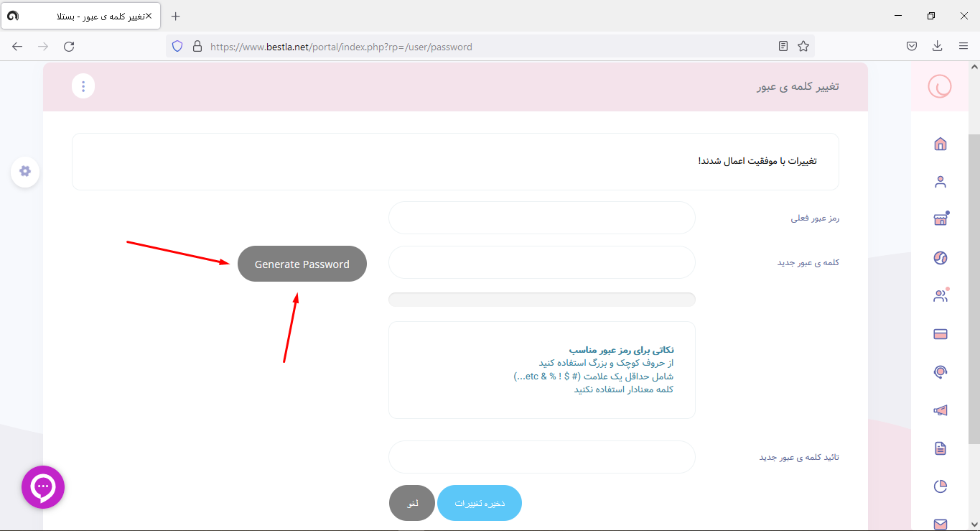Image resolution: width=980 pixels, height=531 pixels.
Task: Click the رمز عبور فعلی field label
Action: 815,218
